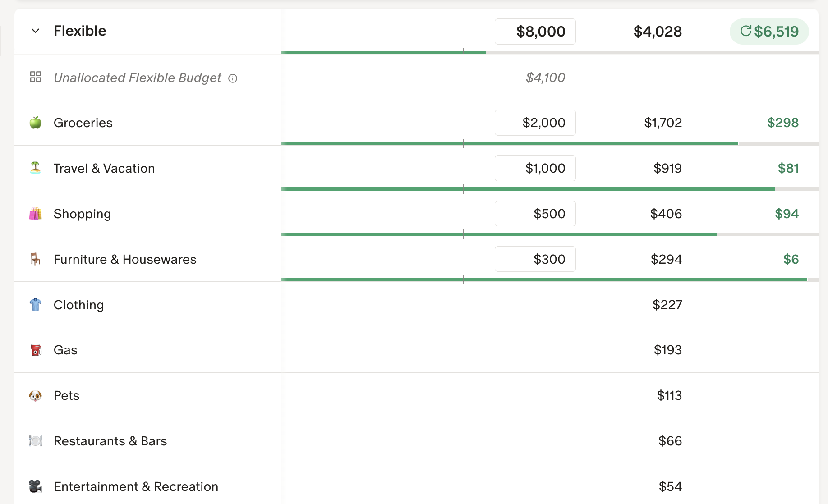This screenshot has height=504, width=828.
Task: Edit the Flexible $8,000 budget field
Action: coord(535,32)
